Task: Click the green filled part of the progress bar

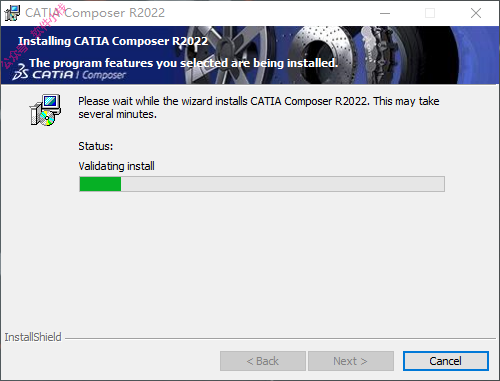Action: (x=100, y=184)
